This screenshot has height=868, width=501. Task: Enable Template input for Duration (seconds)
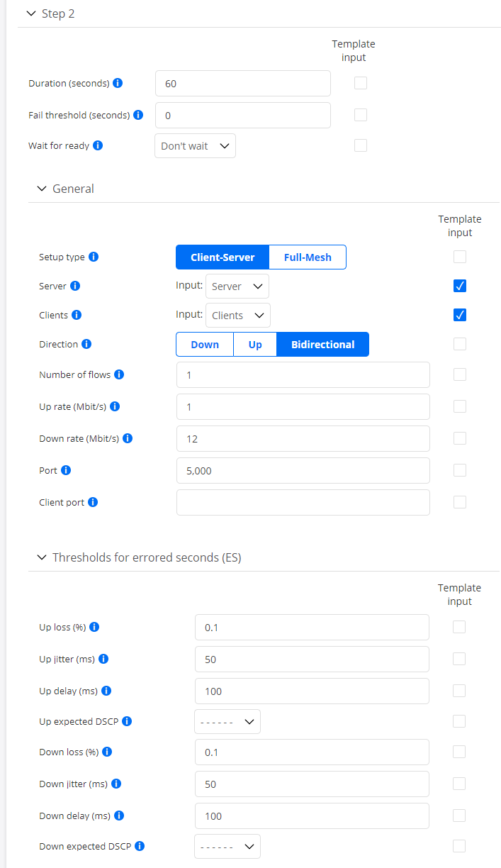tap(360, 83)
